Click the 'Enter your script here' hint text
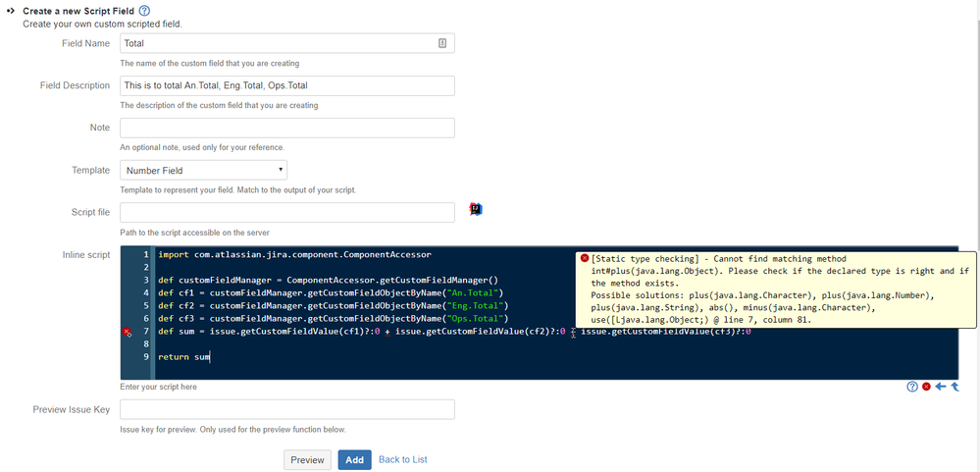Viewport: 980px width, 472px height. click(158, 387)
